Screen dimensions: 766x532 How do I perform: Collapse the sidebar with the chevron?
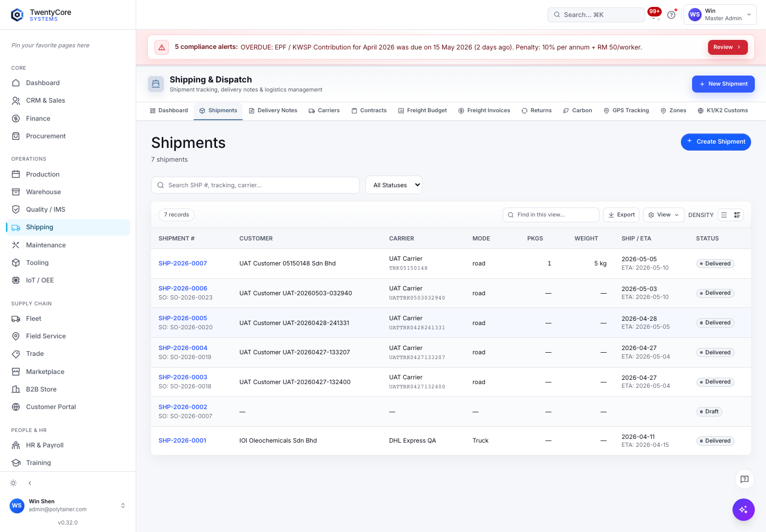click(x=30, y=483)
